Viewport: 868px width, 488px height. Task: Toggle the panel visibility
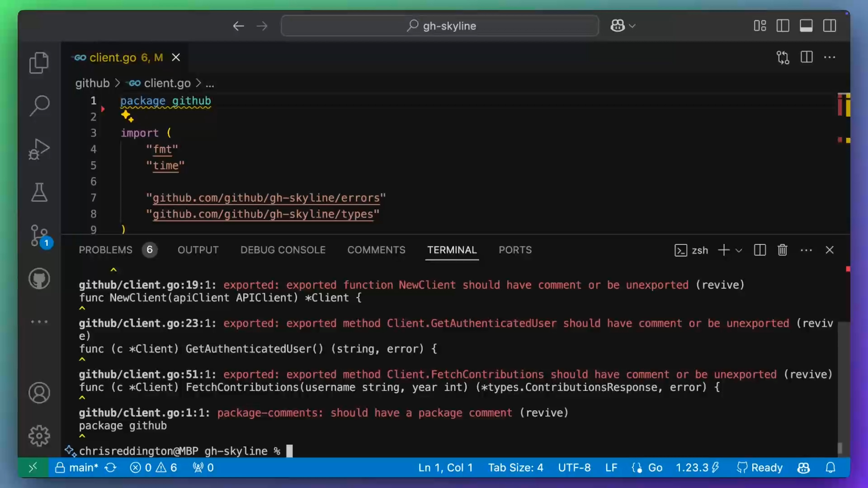806,26
